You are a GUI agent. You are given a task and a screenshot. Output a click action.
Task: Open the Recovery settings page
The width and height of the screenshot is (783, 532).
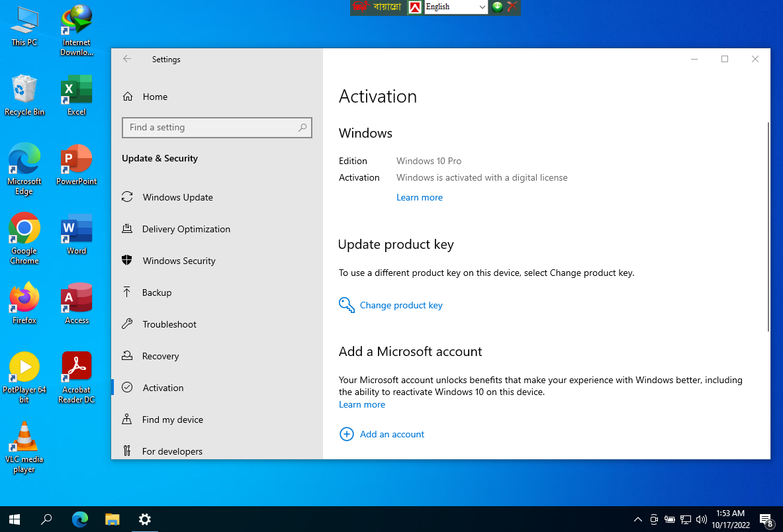(x=160, y=356)
